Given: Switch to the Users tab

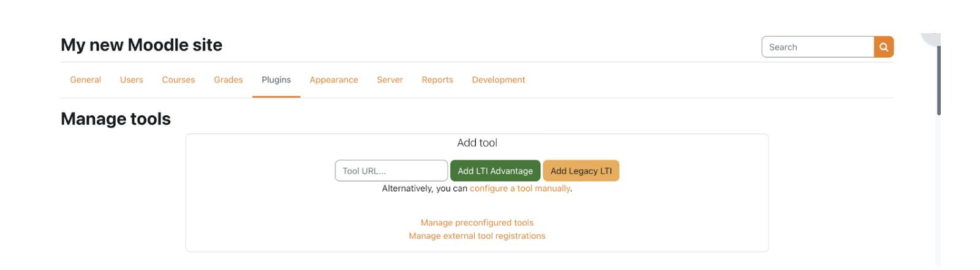Looking at the screenshot, I should 132,80.
